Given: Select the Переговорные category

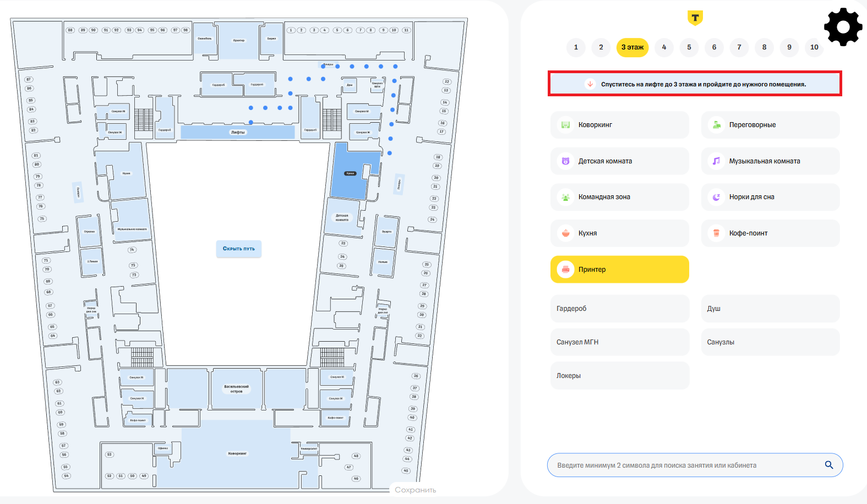Looking at the screenshot, I should click(770, 125).
